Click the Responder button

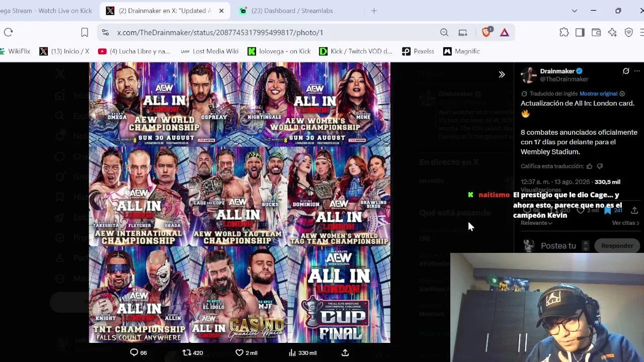(617, 246)
